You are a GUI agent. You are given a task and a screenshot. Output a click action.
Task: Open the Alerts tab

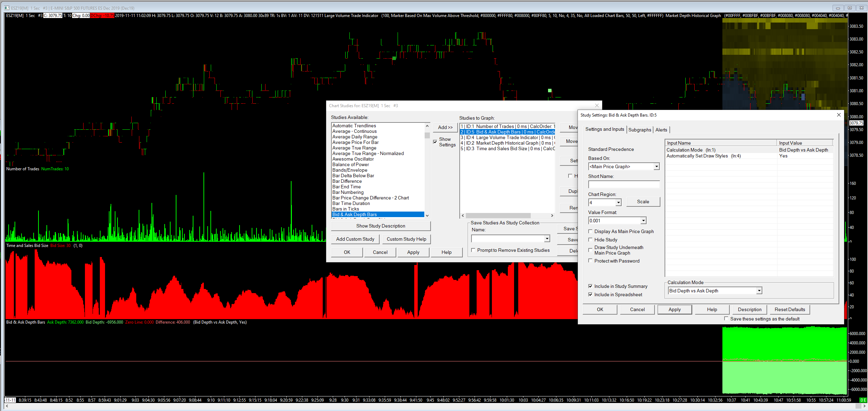click(661, 130)
